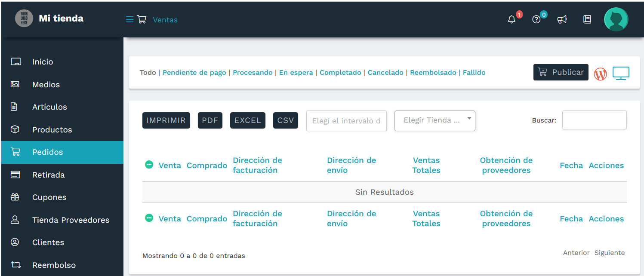Open the WordPress logo icon near Publicar

click(600, 74)
